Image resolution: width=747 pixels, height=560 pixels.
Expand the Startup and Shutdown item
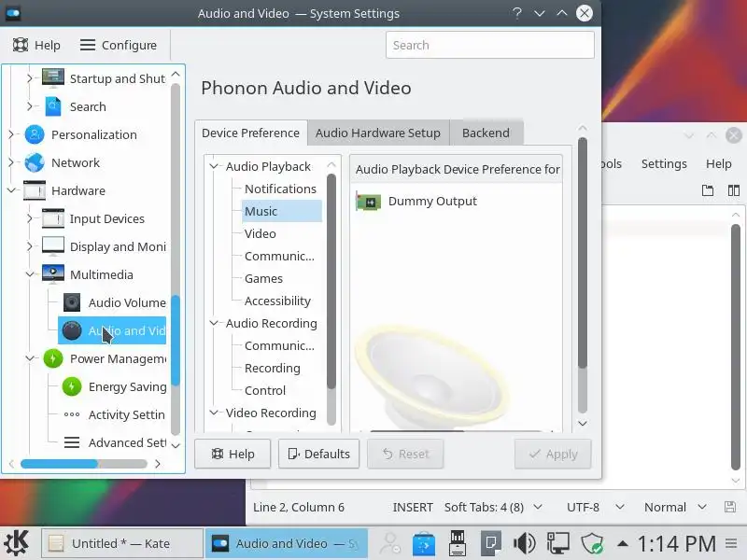click(x=30, y=78)
